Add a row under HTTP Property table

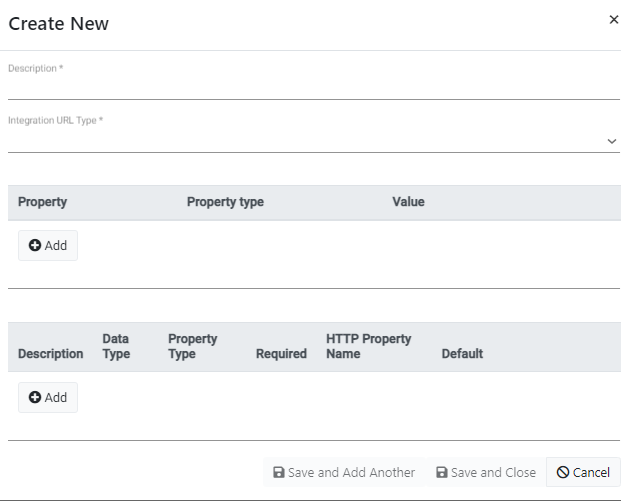(48, 397)
